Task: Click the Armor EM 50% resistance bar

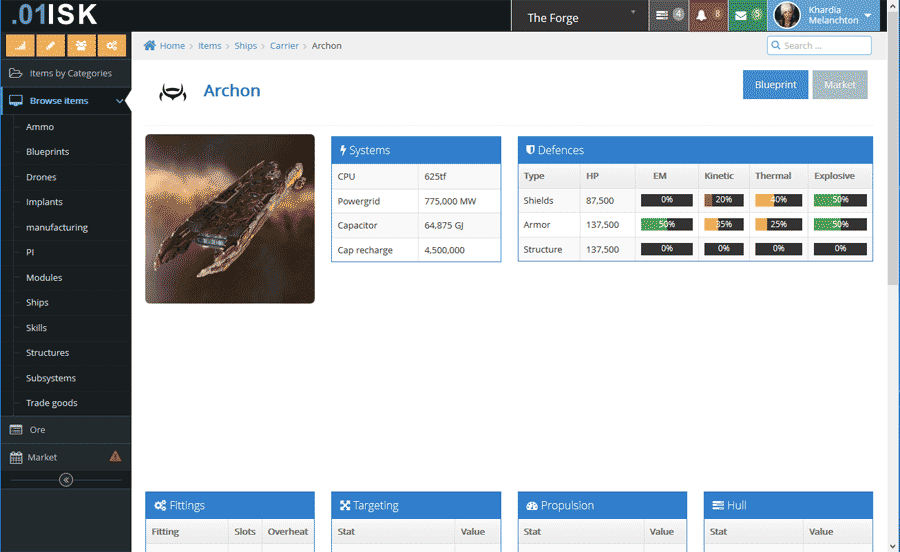Action: click(x=666, y=224)
